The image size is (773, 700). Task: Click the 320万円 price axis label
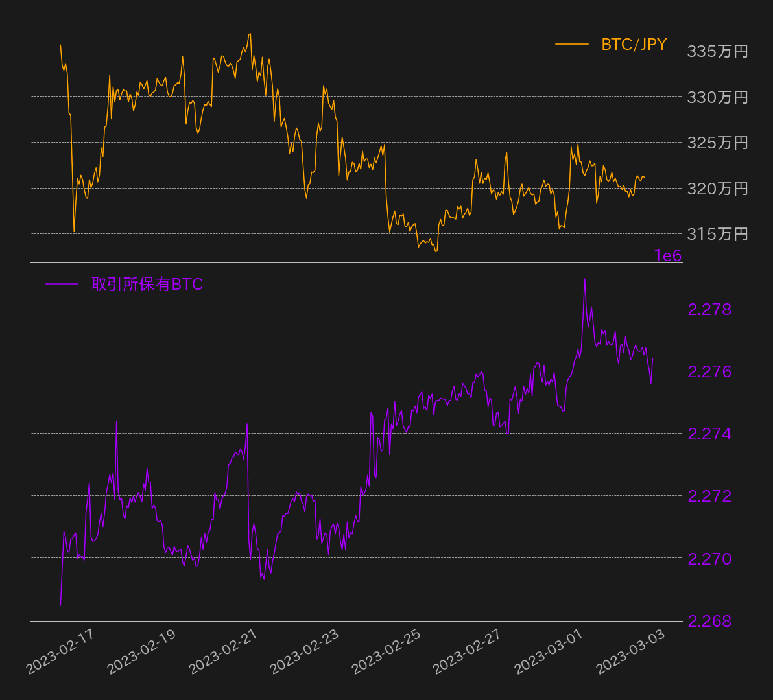(717, 189)
